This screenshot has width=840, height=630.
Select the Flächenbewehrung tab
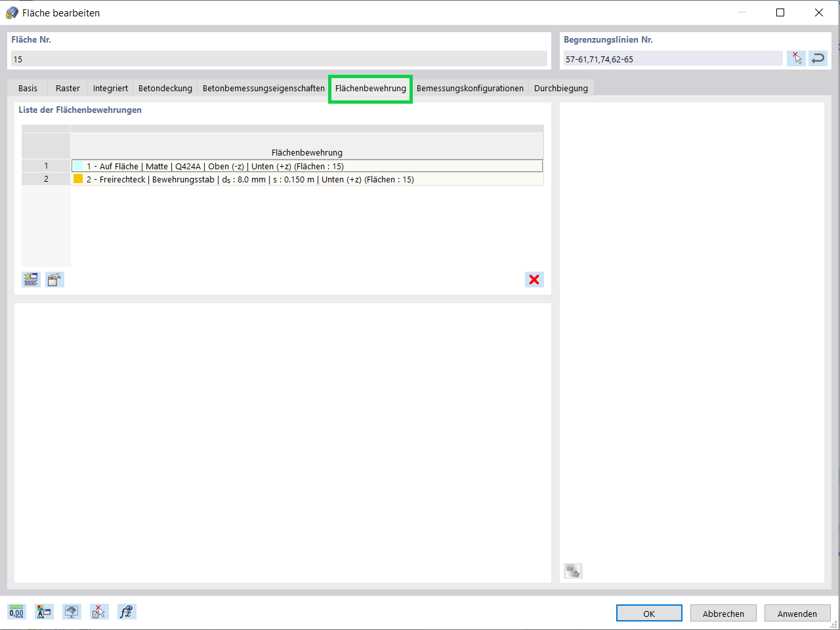(x=371, y=88)
